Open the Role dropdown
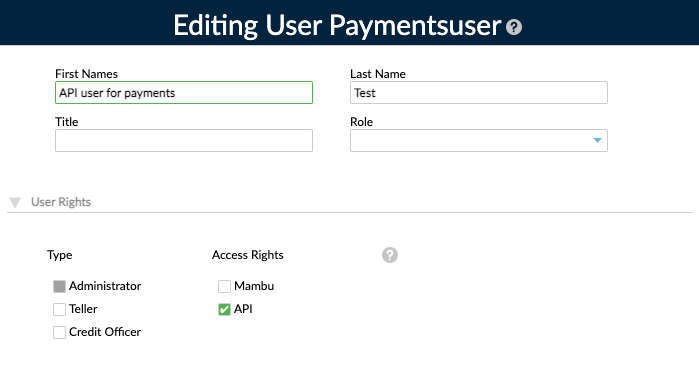The height and width of the screenshot is (382, 699). 479,140
